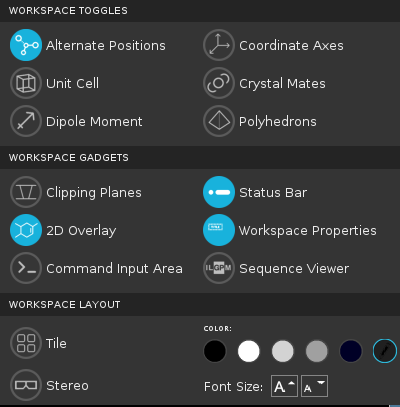The height and width of the screenshot is (407, 400).
Task: Hide the Workspace Properties gadget
Action: point(219,230)
